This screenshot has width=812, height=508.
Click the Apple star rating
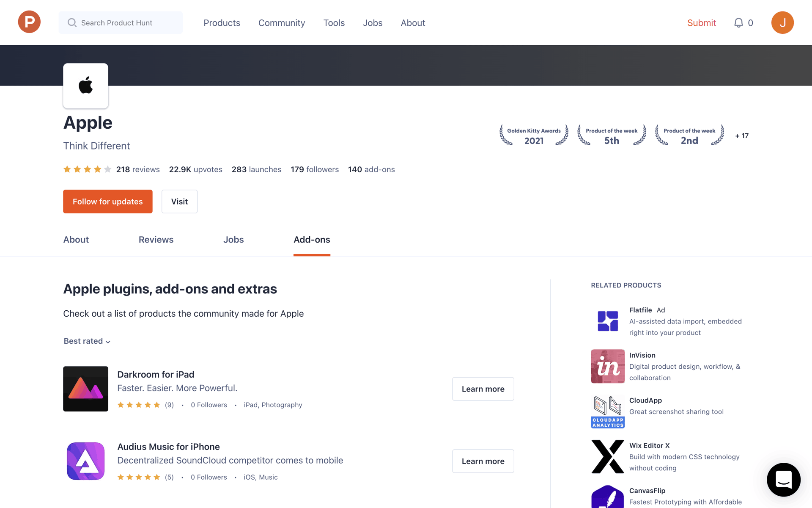pyautogui.click(x=87, y=169)
